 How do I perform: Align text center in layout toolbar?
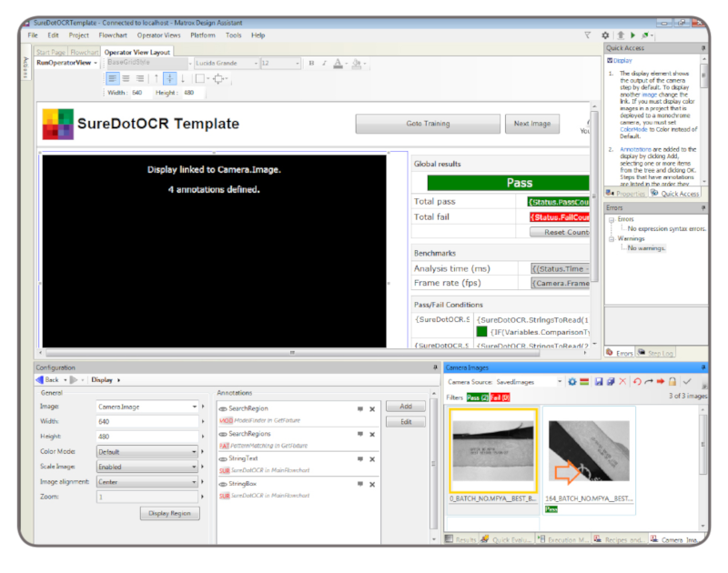pos(126,78)
